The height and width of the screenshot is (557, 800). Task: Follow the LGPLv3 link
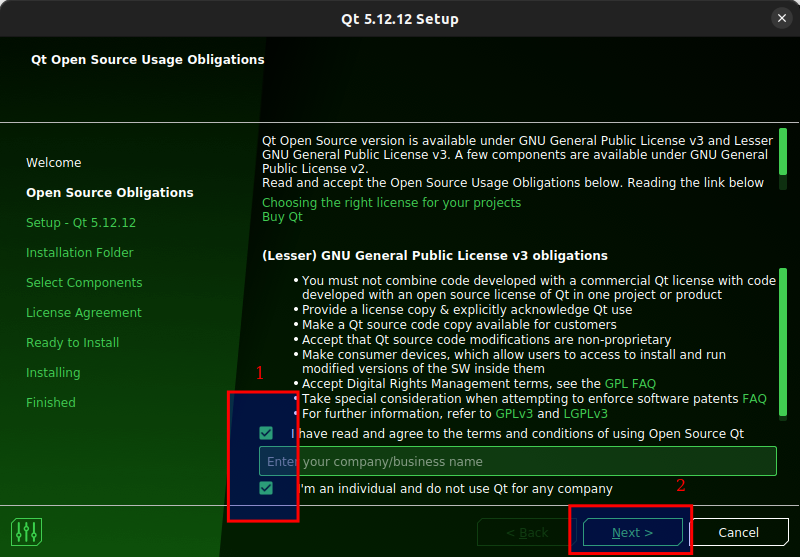[x=585, y=413]
